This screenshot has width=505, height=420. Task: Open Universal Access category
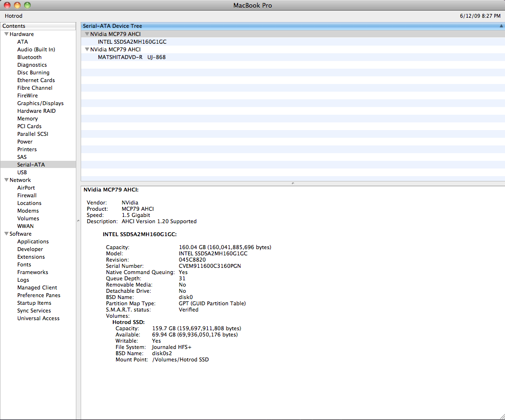38,318
